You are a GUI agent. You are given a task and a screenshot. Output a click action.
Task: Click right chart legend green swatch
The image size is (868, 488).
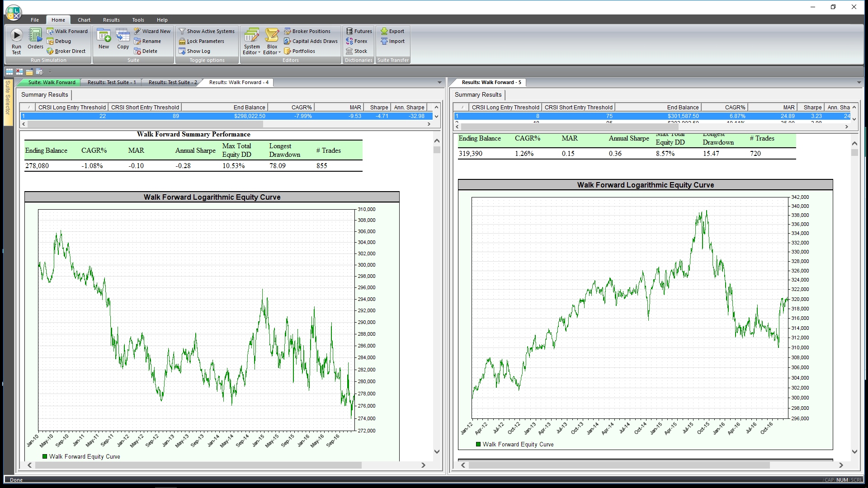click(x=478, y=444)
